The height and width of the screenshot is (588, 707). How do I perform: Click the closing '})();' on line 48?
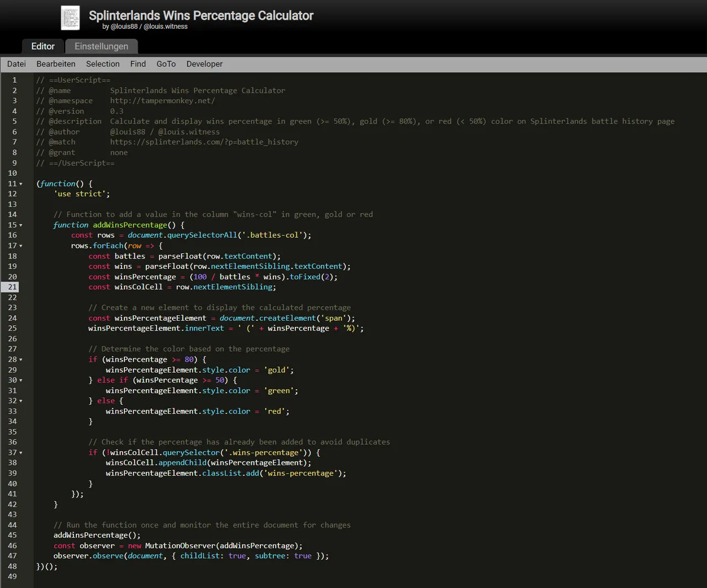[47, 566]
